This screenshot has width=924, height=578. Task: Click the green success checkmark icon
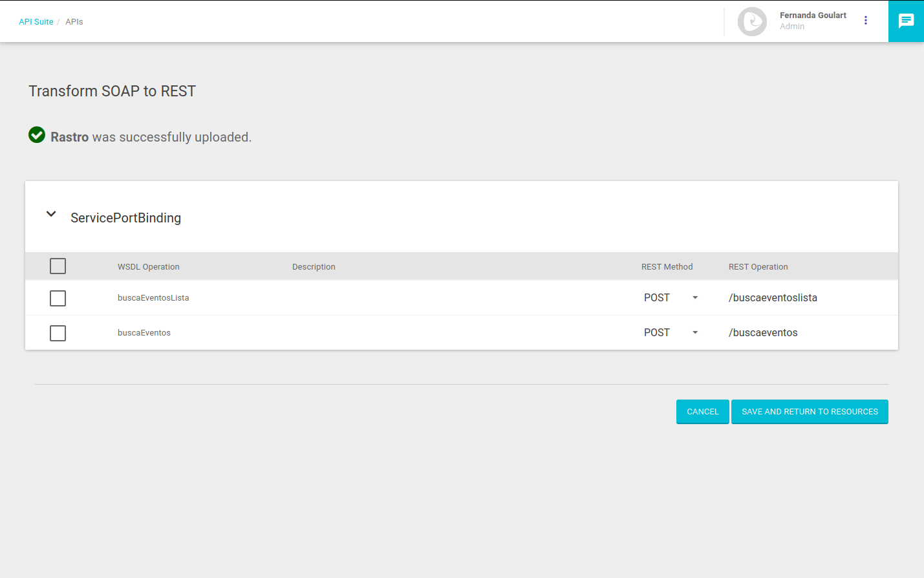coord(37,134)
